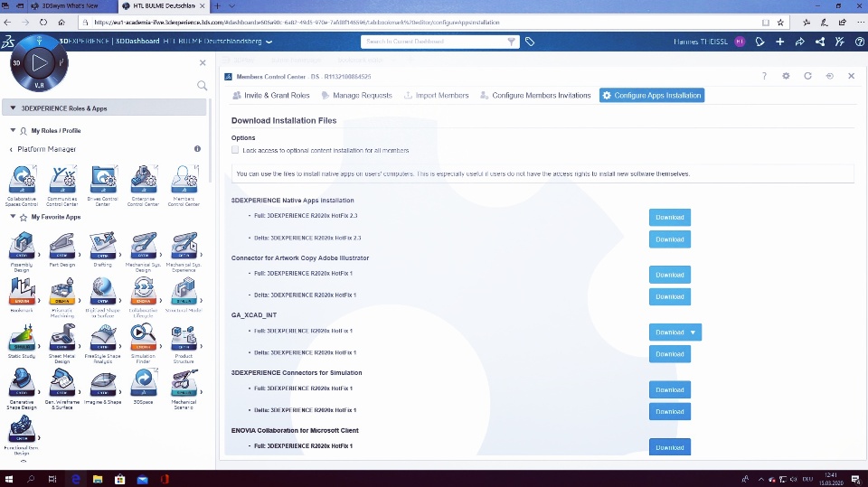Download Native Apps Full HotFix 2.3
Screen dimensions: 868x487
(670, 217)
